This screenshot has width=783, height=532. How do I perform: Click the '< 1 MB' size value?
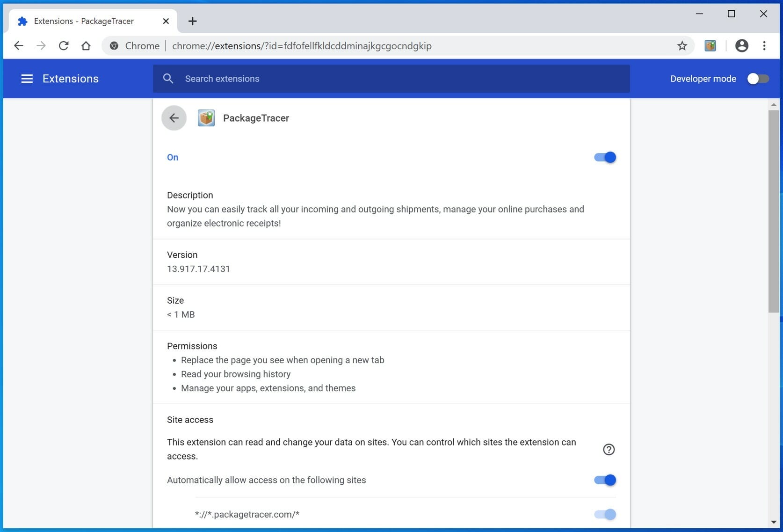click(x=181, y=314)
